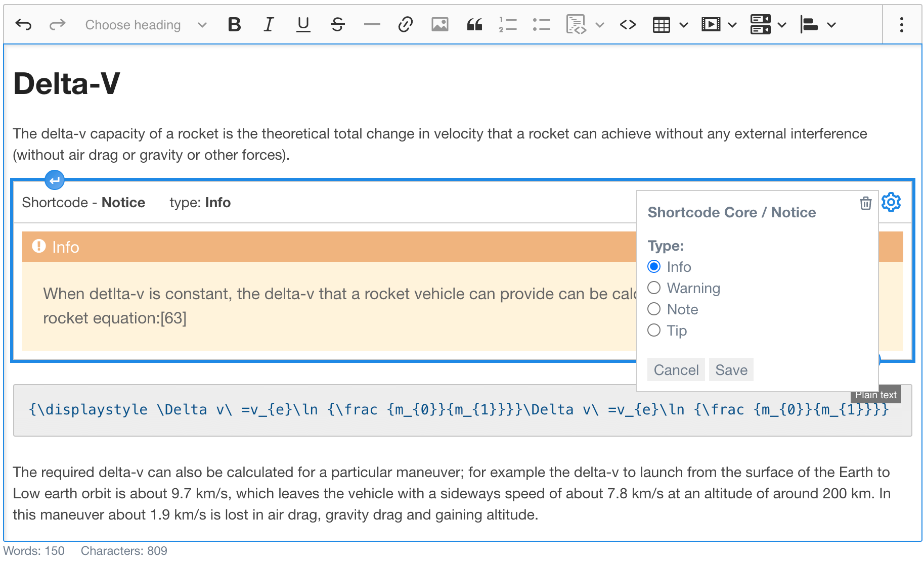Select the Tip type radio button
924x564 pixels.
[x=654, y=330]
